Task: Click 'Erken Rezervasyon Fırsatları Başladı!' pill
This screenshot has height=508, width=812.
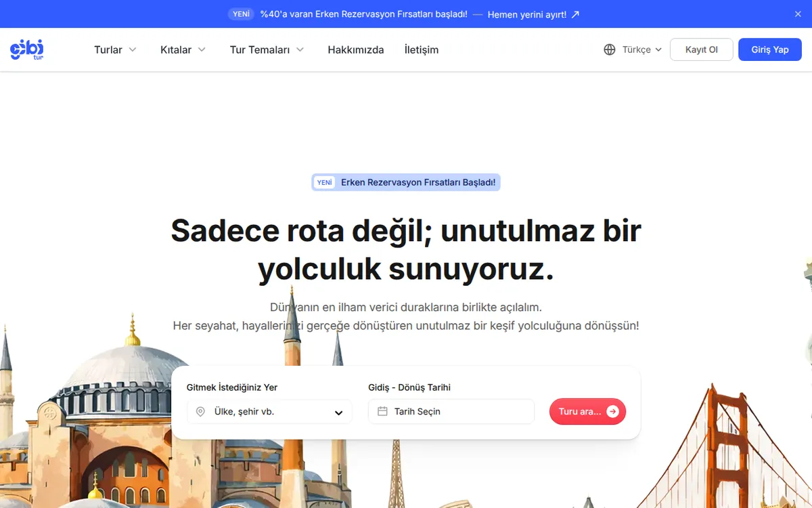Action: 406,182
